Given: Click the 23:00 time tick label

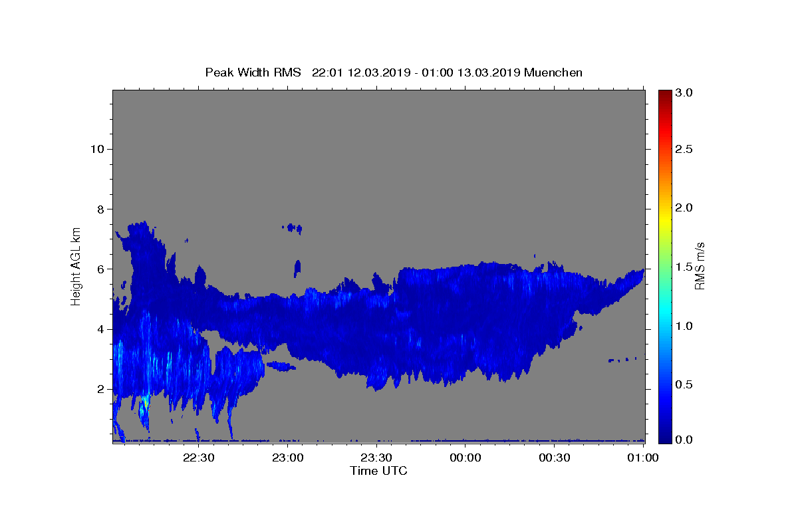Looking at the screenshot, I should coord(287,458).
